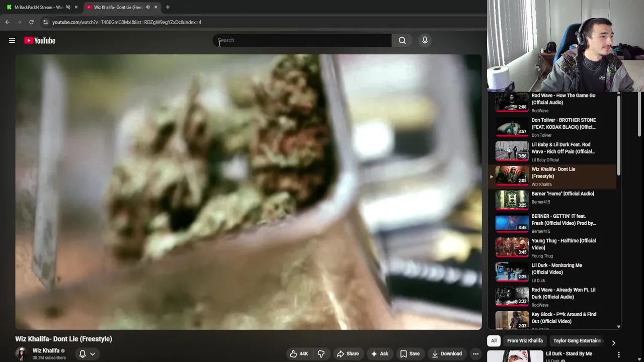
Task: Click the address bar URL
Action: point(126,22)
